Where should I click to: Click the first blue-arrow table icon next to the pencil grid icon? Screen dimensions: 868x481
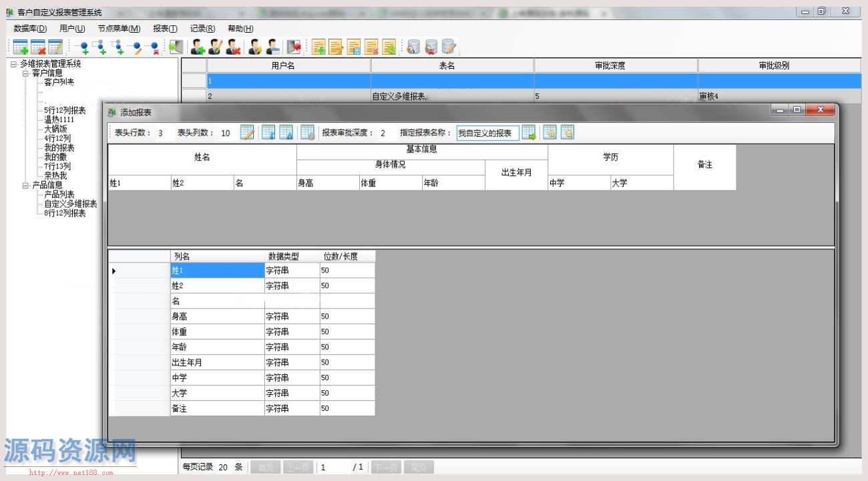coord(268,132)
